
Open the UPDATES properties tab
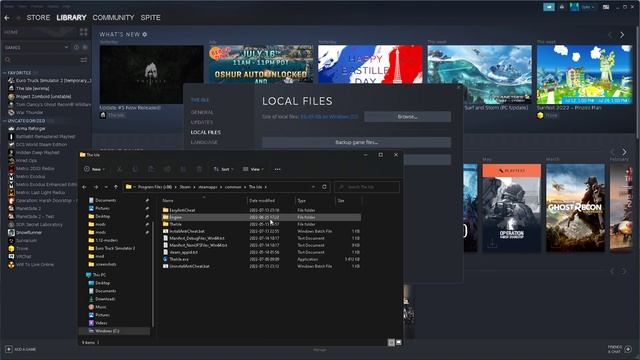click(202, 122)
